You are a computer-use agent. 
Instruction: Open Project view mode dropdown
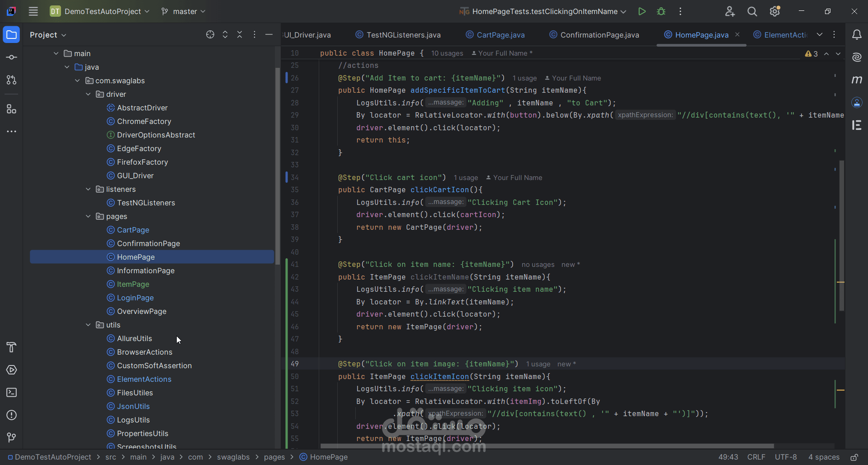[48, 35]
